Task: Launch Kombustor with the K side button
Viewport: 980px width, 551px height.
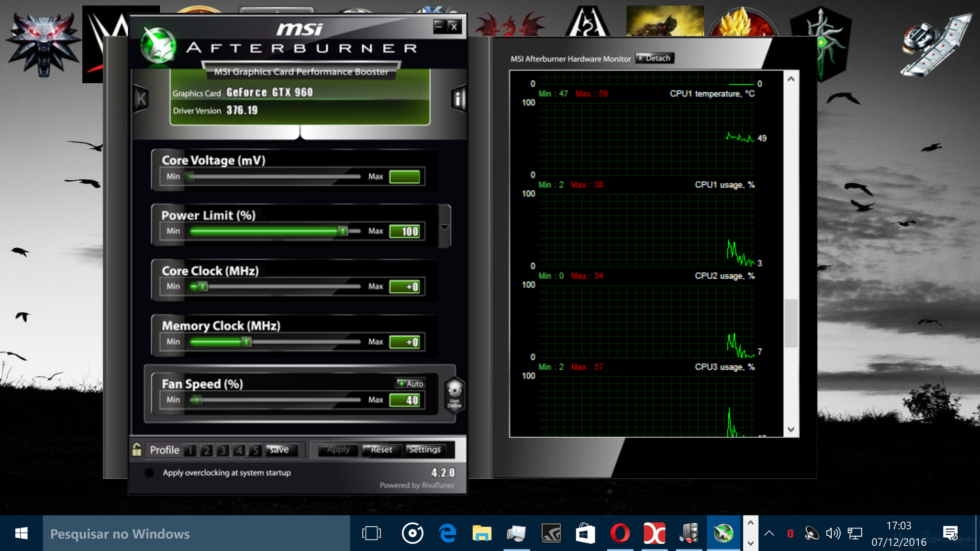Action: pos(141,99)
